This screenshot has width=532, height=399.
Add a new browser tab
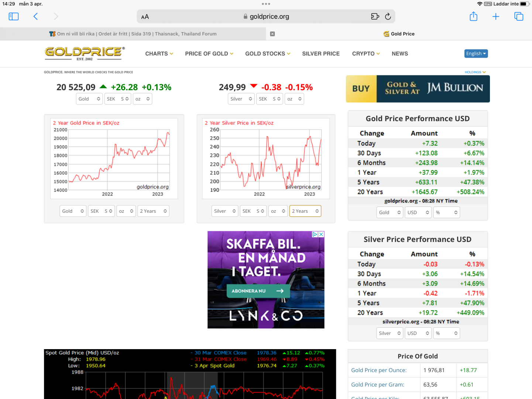tap(496, 17)
